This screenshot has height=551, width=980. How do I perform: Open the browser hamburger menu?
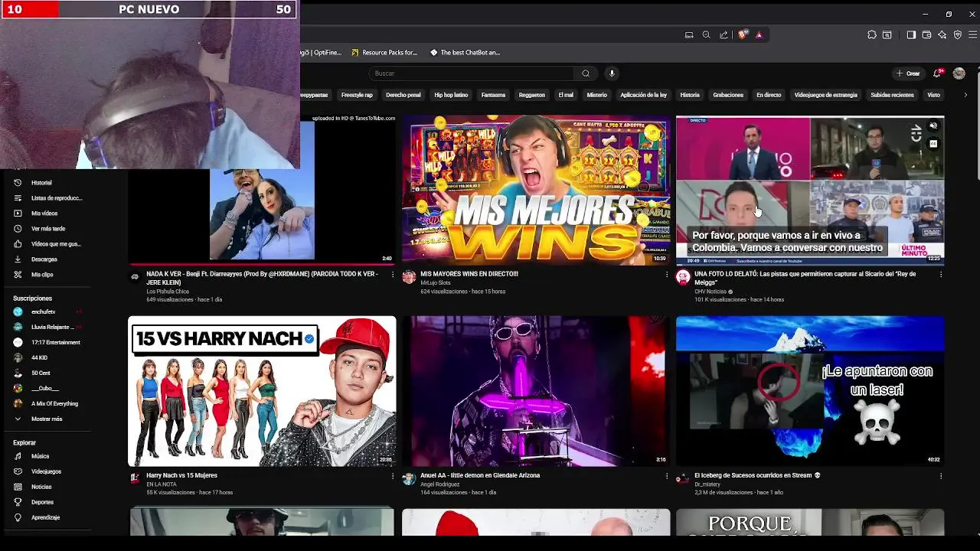[972, 34]
